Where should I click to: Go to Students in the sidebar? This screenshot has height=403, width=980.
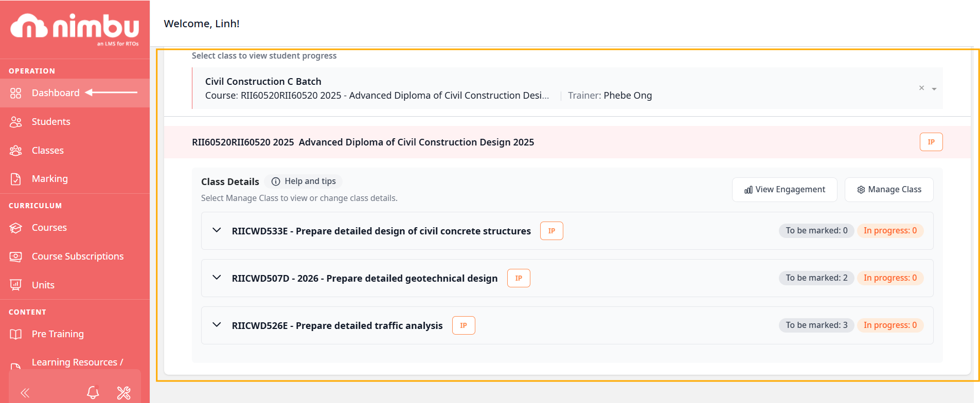(x=51, y=122)
